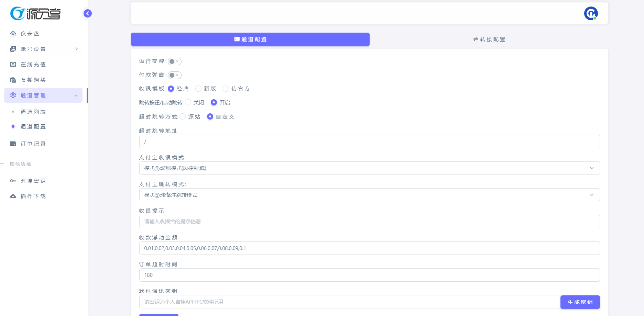Click the order records wallet icon (订单记录)
This screenshot has width=644, height=316.
(13, 144)
